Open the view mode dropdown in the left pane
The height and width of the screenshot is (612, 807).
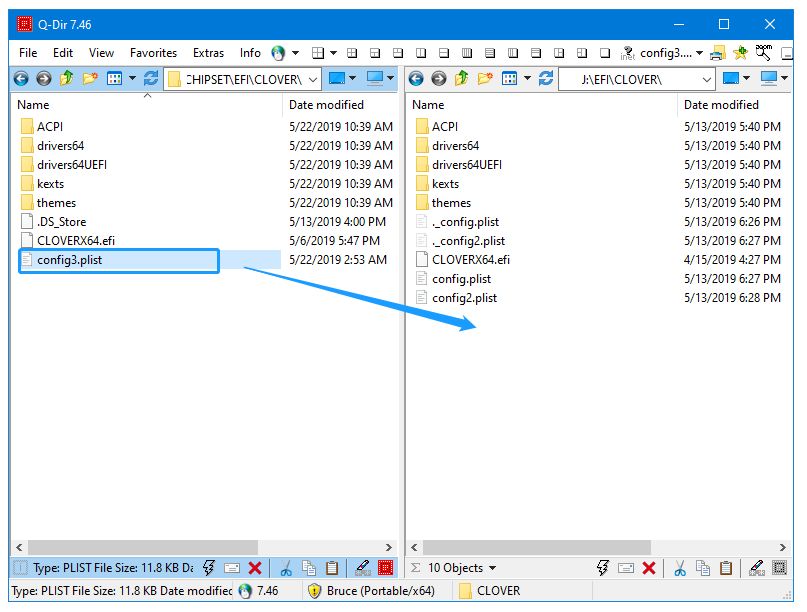131,78
